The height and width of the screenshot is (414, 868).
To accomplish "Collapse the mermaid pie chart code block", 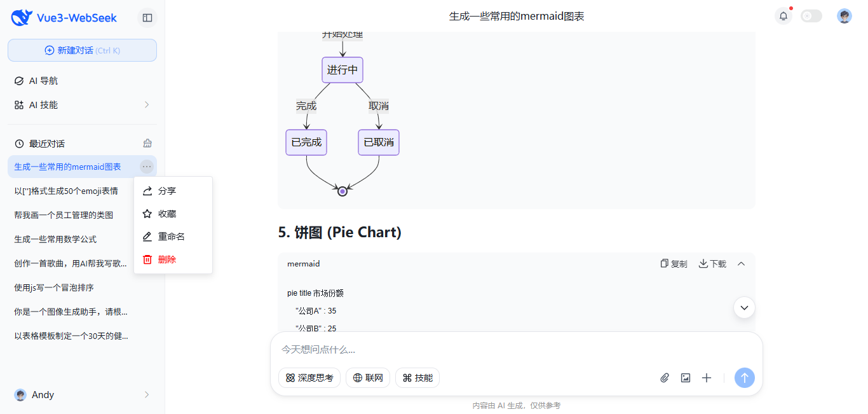I will pyautogui.click(x=741, y=263).
